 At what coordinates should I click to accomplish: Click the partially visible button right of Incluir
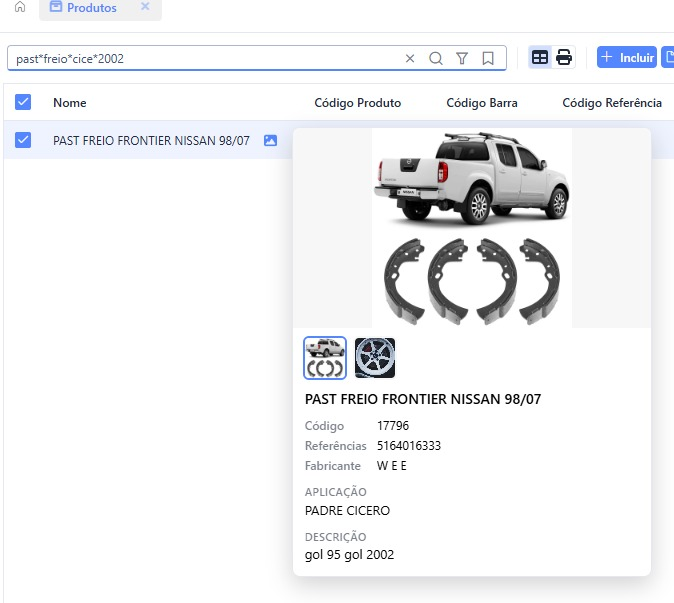coord(668,57)
